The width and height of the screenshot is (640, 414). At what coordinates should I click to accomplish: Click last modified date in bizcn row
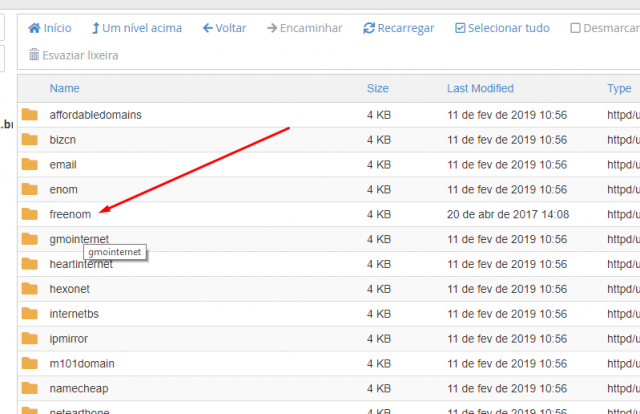(x=507, y=140)
